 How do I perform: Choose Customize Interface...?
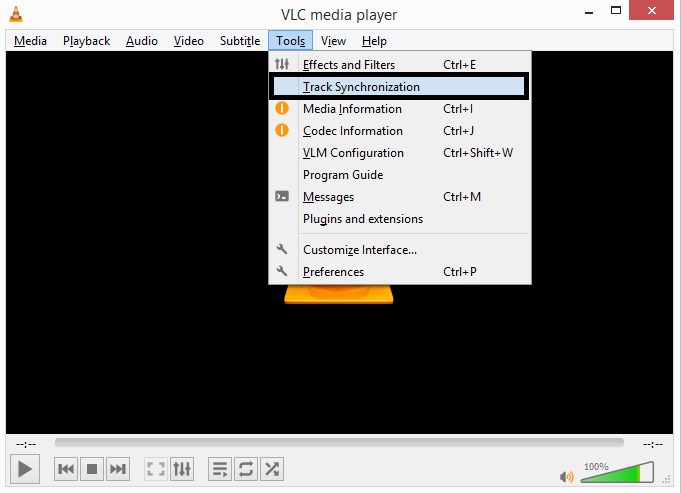click(x=400, y=250)
